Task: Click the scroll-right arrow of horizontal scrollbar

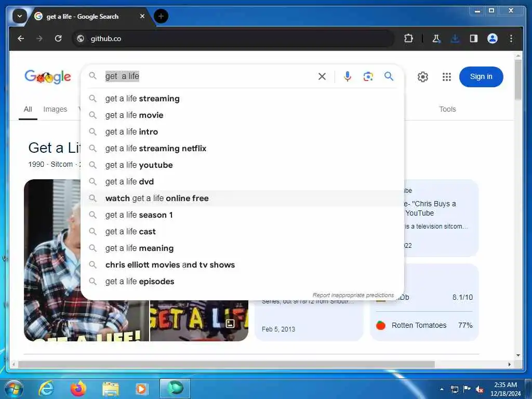Action: point(509,364)
